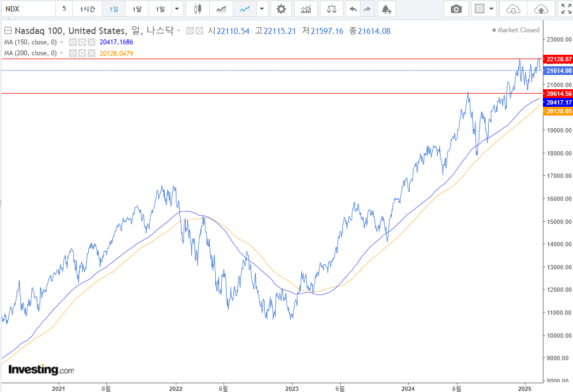Choose the chart layout square icon
Image resolution: width=573 pixels, height=392 pixels.
pyautogui.click(x=479, y=9)
